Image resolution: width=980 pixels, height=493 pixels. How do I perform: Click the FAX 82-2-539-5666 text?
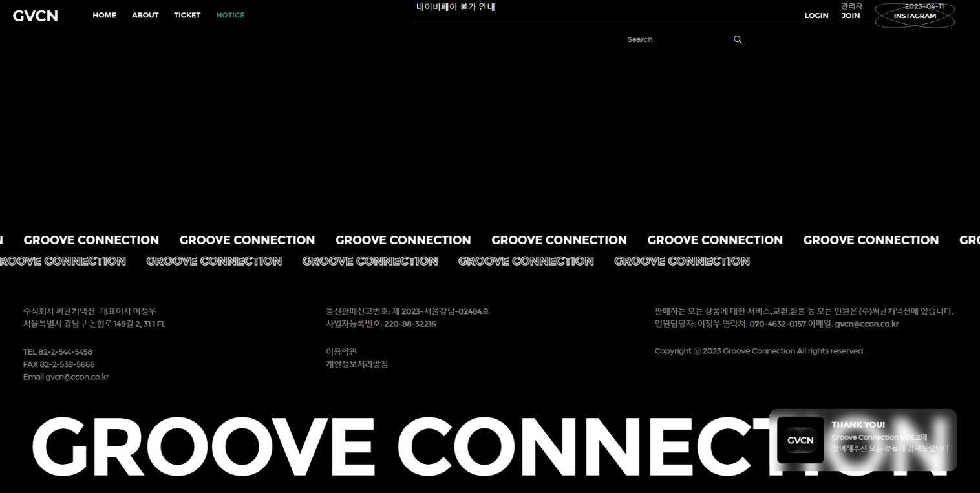click(x=59, y=364)
